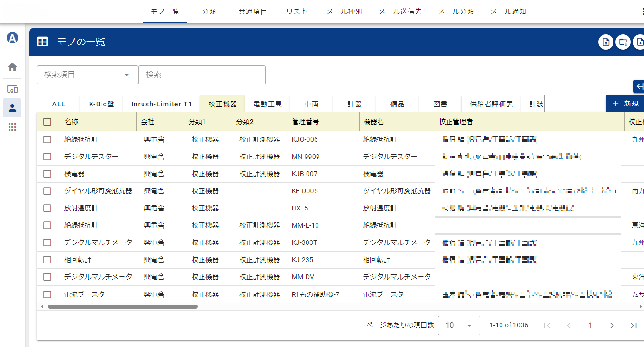Open the items-per-page dropdown showing 10
Viewport: 644px width, 347px height.
[458, 325]
